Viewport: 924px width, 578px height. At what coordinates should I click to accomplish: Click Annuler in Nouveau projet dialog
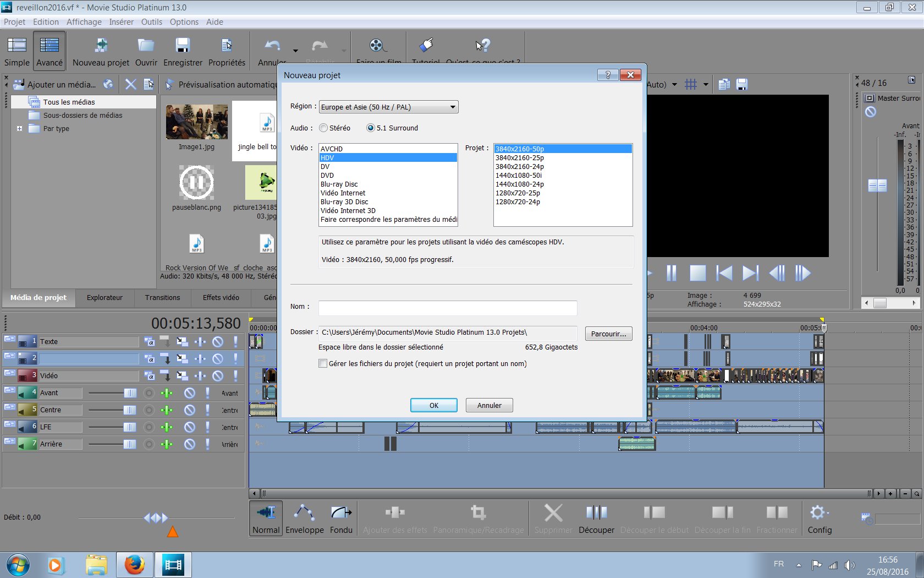490,405
